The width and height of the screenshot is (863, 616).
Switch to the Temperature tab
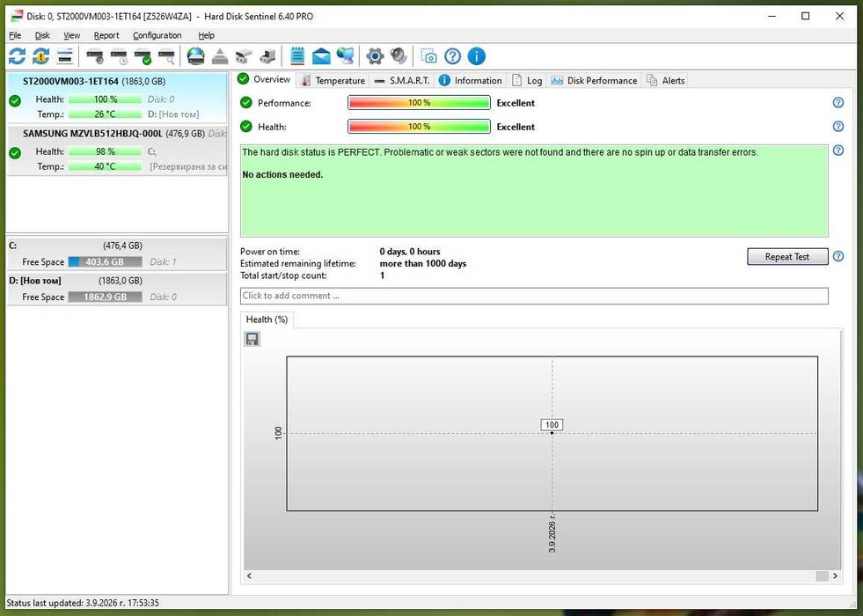click(x=333, y=80)
